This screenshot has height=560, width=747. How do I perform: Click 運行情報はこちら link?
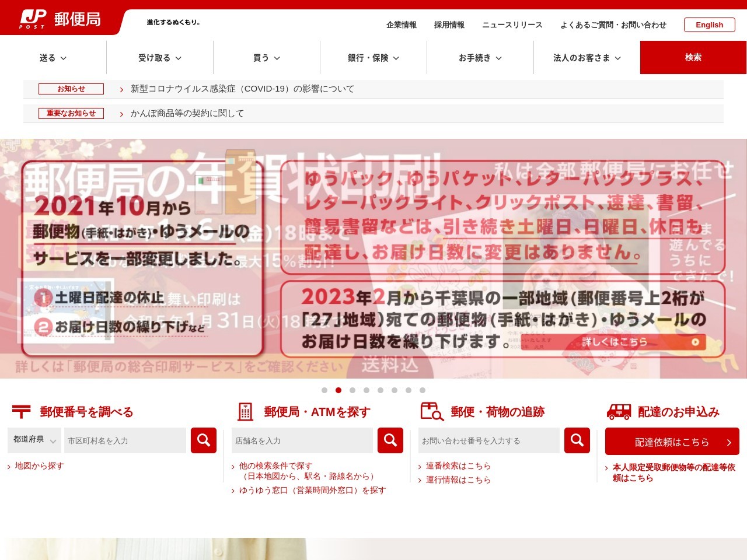(458, 480)
